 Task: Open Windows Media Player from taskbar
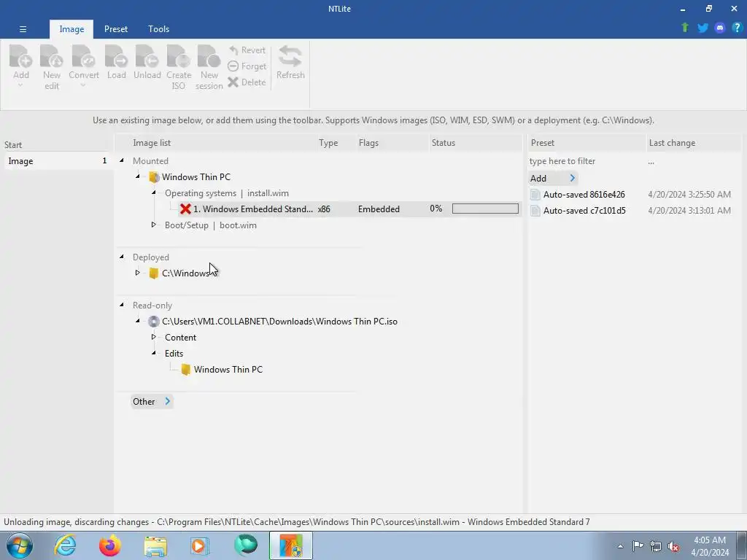200,545
